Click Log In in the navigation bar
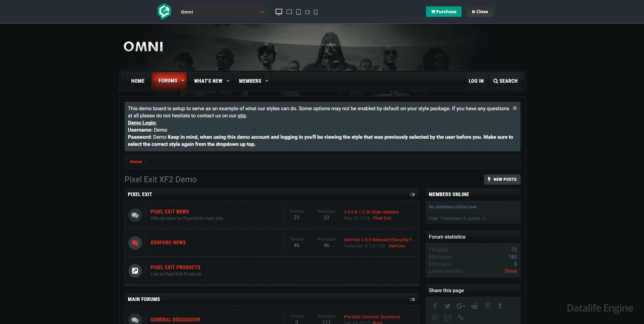The width and height of the screenshot is (644, 324). pos(476,81)
